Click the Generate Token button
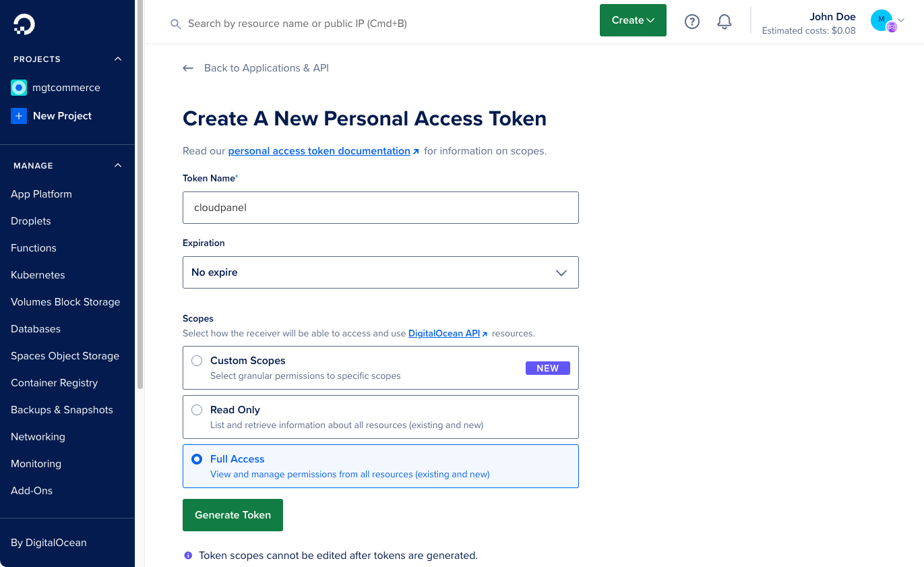Image resolution: width=924 pixels, height=567 pixels. 233,515
